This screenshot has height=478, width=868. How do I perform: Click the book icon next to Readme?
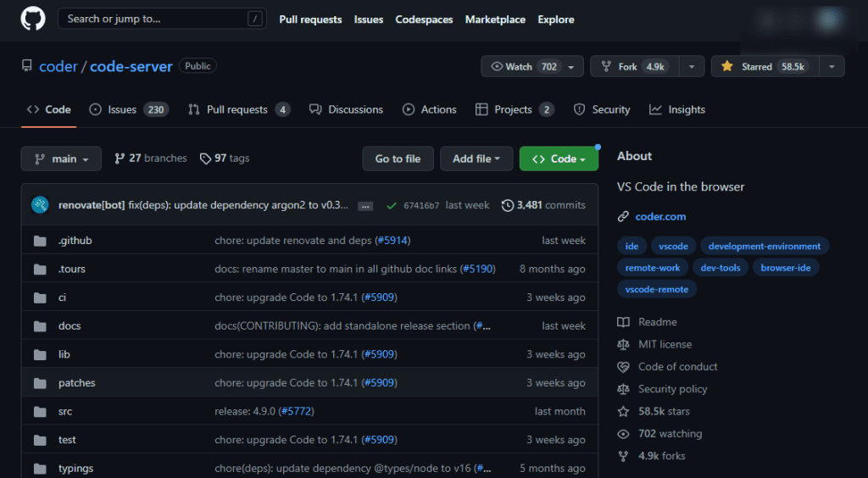(623, 322)
